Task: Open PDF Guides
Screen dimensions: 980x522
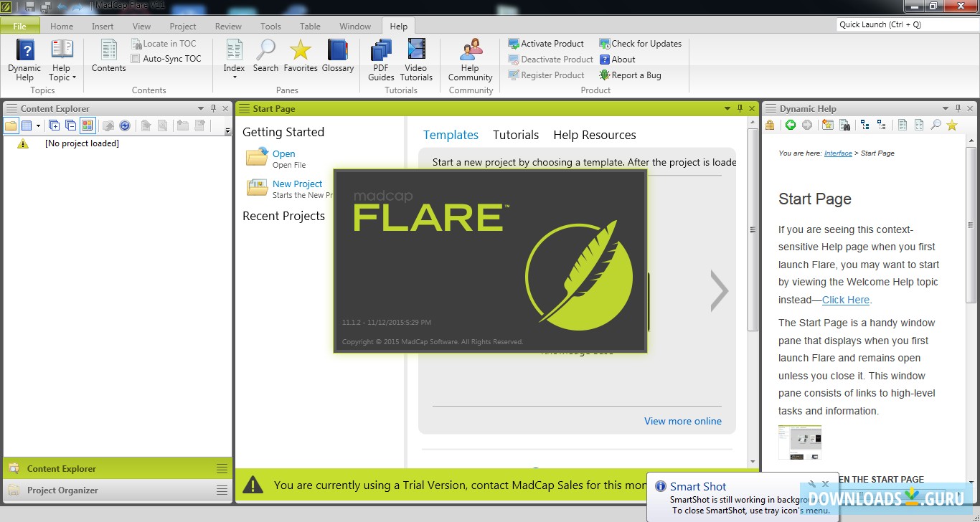Action: 381,60
